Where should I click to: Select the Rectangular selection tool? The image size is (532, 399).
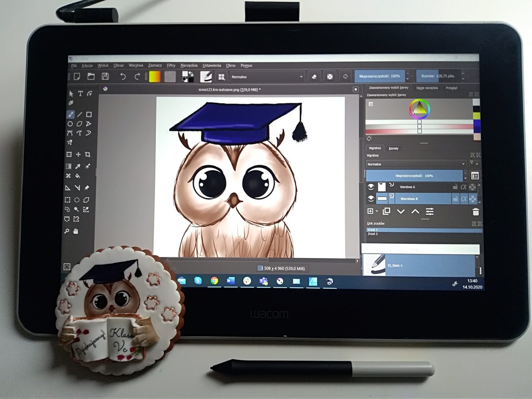coord(68,200)
